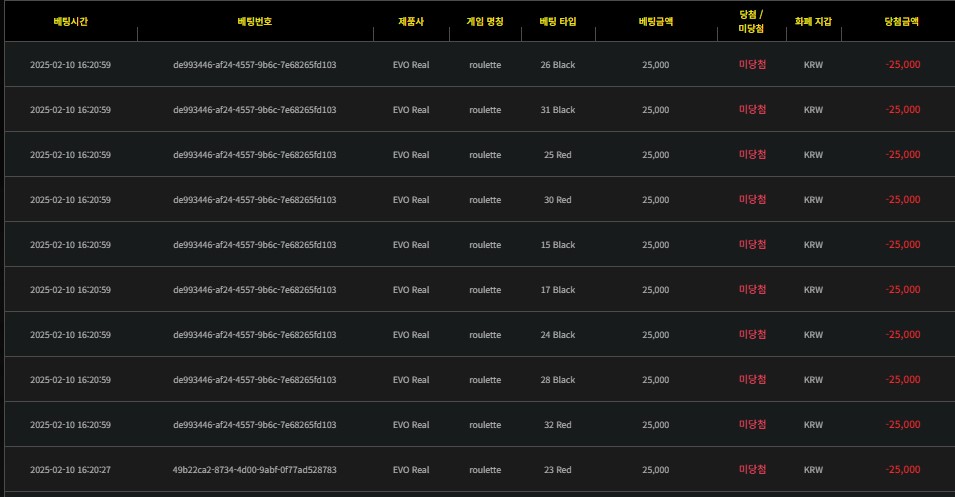Image resolution: width=955 pixels, height=497 pixels.
Task: Click -25,000 payout in the 26 Black row
Action: 903,65
